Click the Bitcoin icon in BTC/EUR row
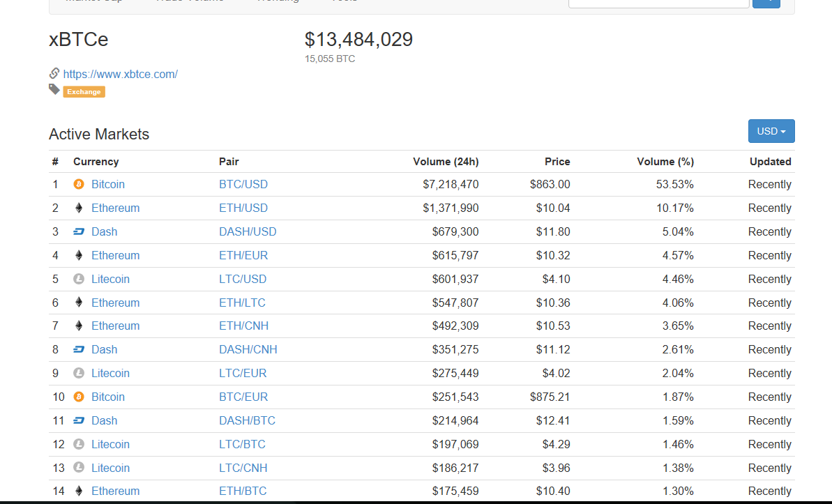832x504 pixels. click(x=79, y=397)
